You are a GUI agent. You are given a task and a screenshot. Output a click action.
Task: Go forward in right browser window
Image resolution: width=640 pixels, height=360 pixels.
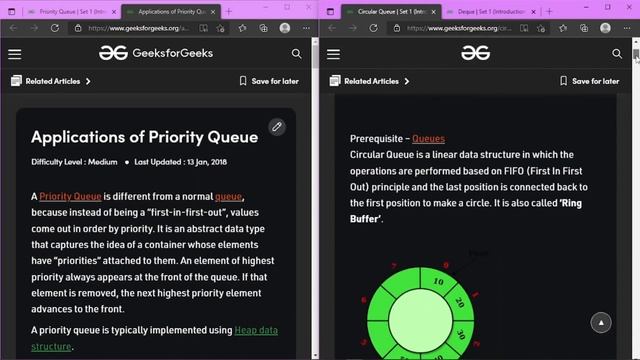click(353, 28)
